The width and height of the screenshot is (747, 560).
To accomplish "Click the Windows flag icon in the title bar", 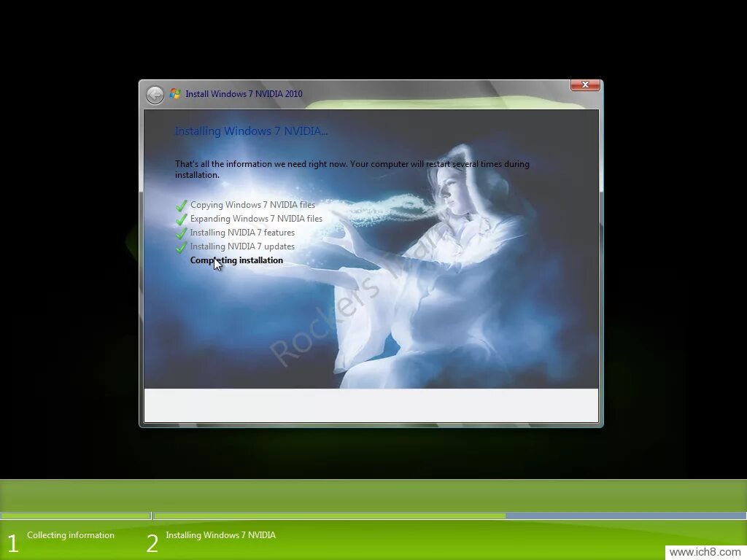I will coord(174,93).
